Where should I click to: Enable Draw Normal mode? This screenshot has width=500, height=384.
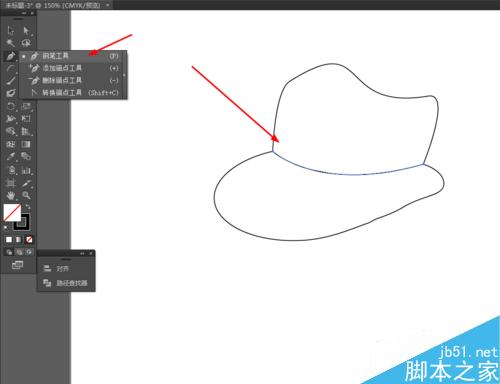tap(9, 252)
